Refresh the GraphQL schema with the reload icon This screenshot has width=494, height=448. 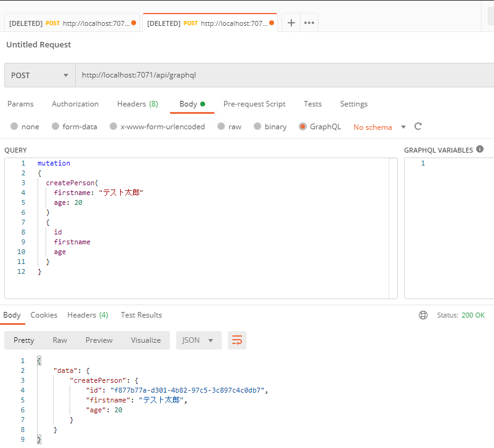point(418,127)
